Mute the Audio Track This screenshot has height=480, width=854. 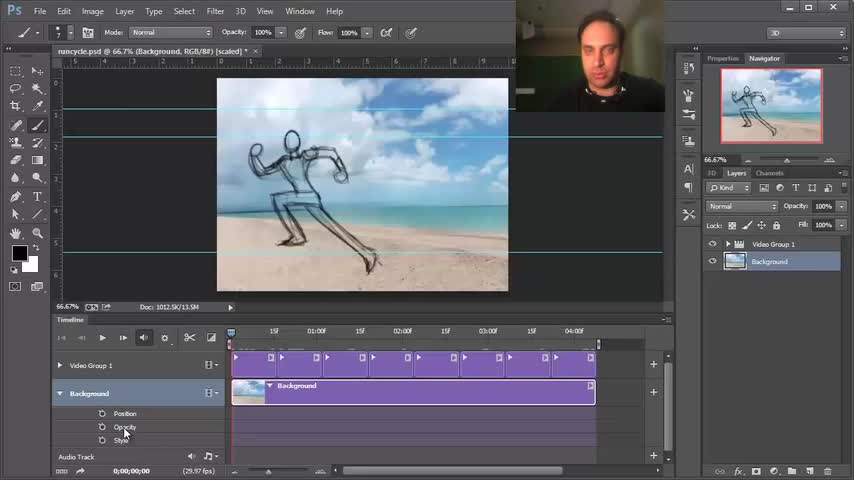191,457
